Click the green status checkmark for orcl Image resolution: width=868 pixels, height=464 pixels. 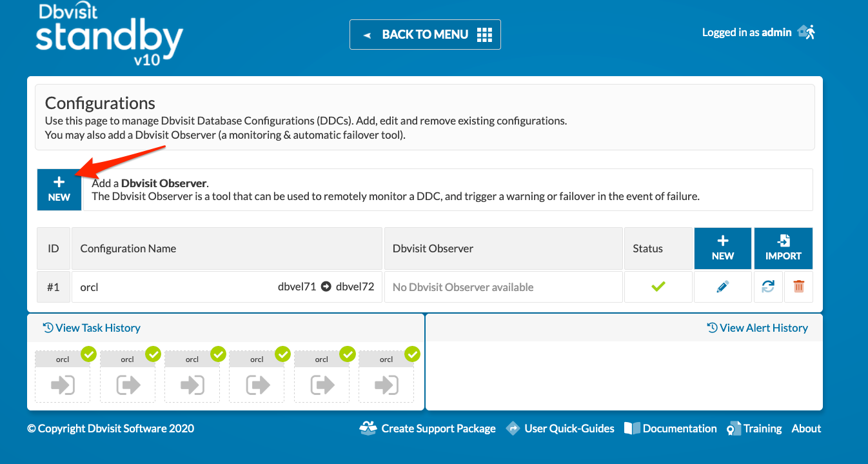(658, 287)
